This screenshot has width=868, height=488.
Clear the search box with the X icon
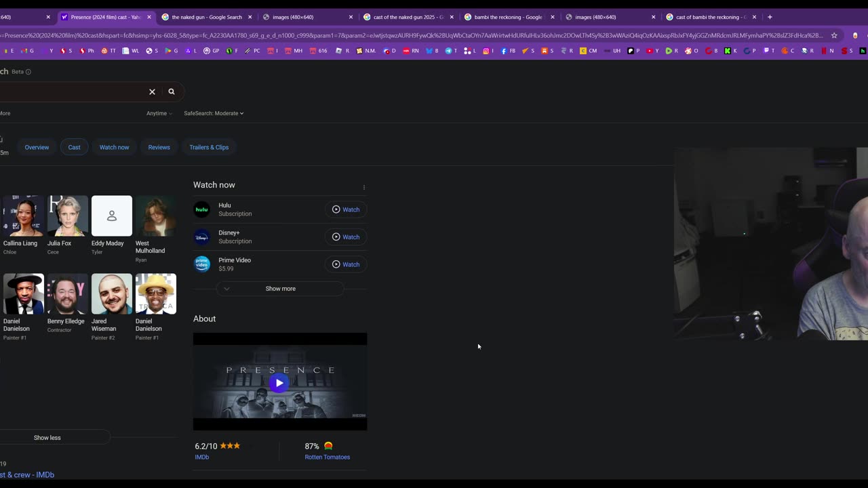pyautogui.click(x=152, y=91)
